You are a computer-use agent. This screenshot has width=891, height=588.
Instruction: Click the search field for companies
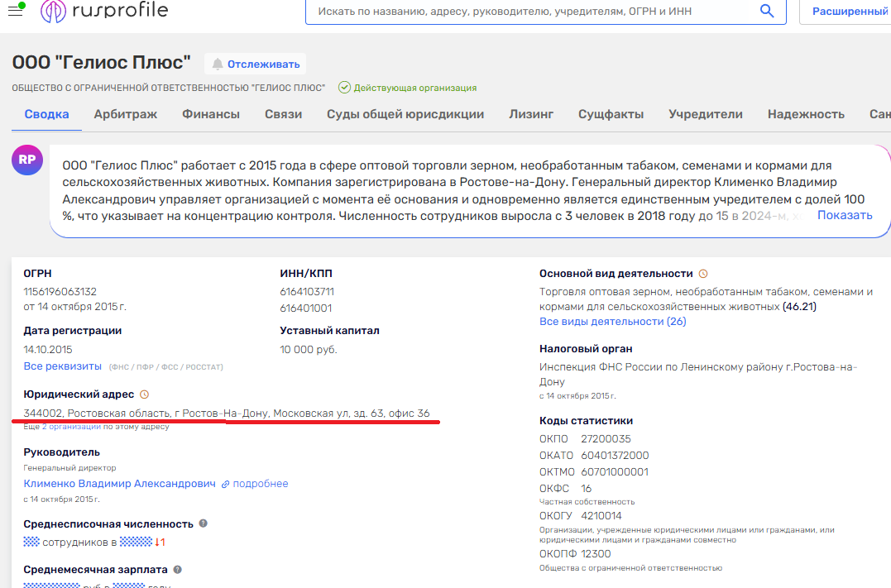(x=545, y=12)
